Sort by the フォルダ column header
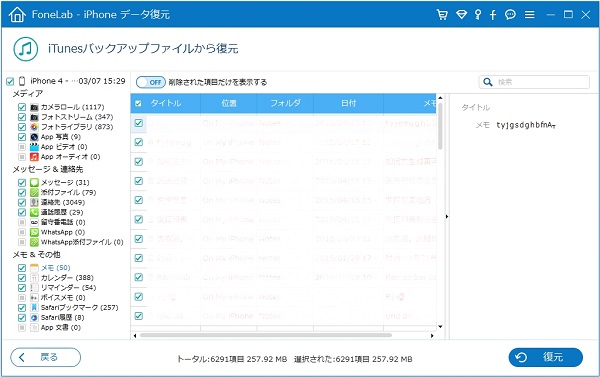The height and width of the screenshot is (377, 600). click(285, 103)
